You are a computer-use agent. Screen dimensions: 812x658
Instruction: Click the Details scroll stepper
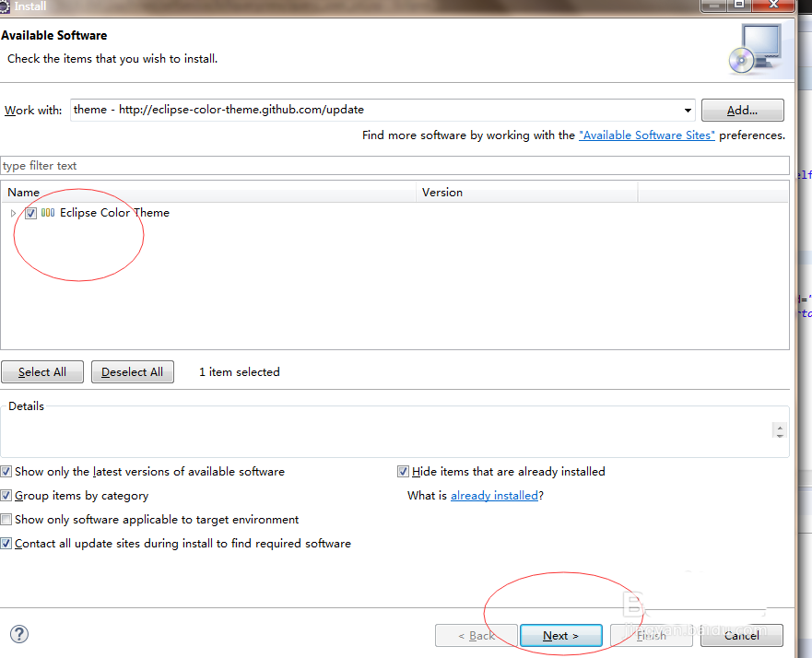pos(780,430)
